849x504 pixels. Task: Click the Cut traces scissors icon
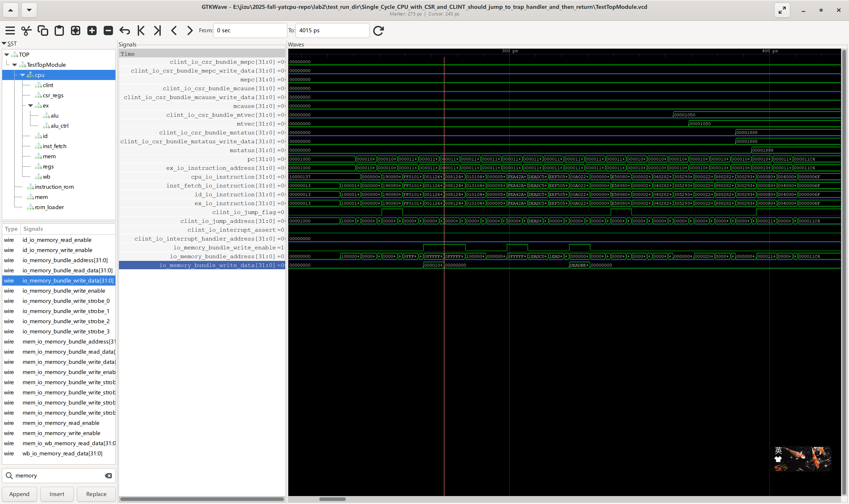click(x=27, y=31)
